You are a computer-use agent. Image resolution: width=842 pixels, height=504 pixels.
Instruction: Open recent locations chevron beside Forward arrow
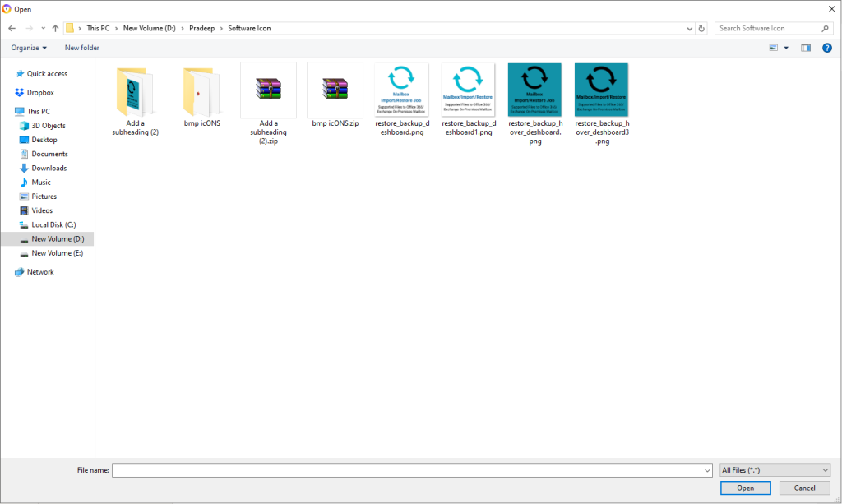pyautogui.click(x=43, y=29)
